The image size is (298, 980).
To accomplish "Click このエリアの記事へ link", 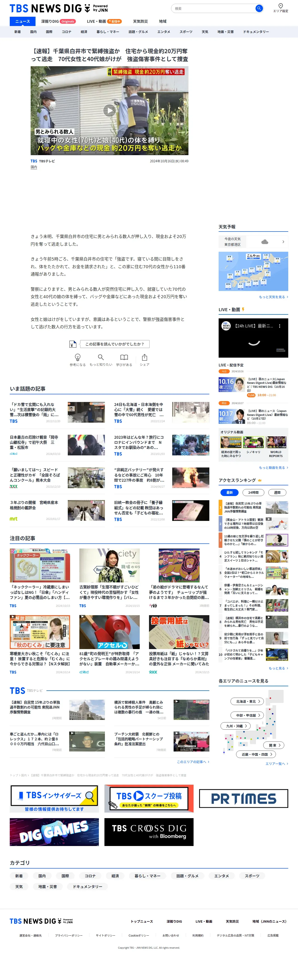I will (x=193, y=762).
